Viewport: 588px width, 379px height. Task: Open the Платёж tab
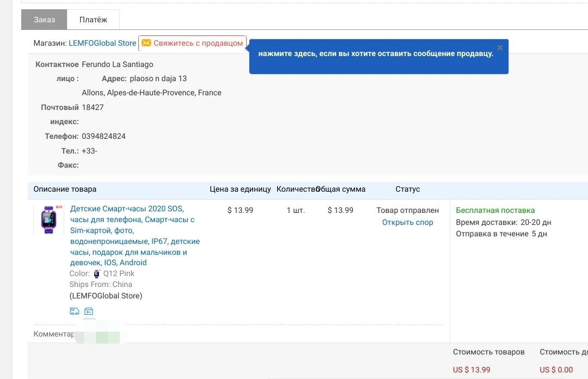coord(94,20)
